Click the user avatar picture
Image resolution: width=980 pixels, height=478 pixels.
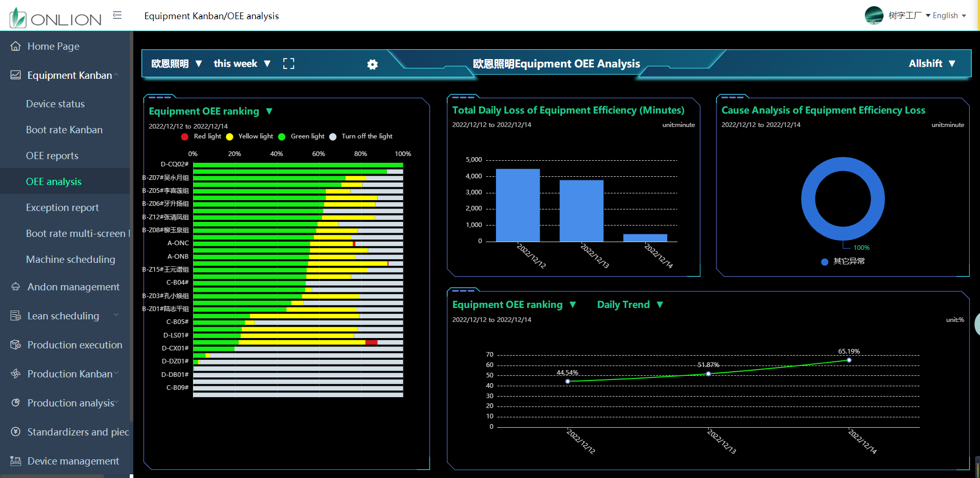[x=874, y=16]
